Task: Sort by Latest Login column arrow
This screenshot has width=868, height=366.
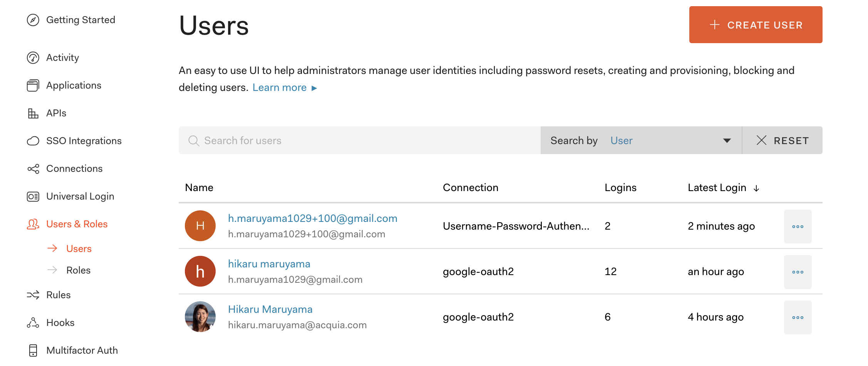Action: coord(756,188)
